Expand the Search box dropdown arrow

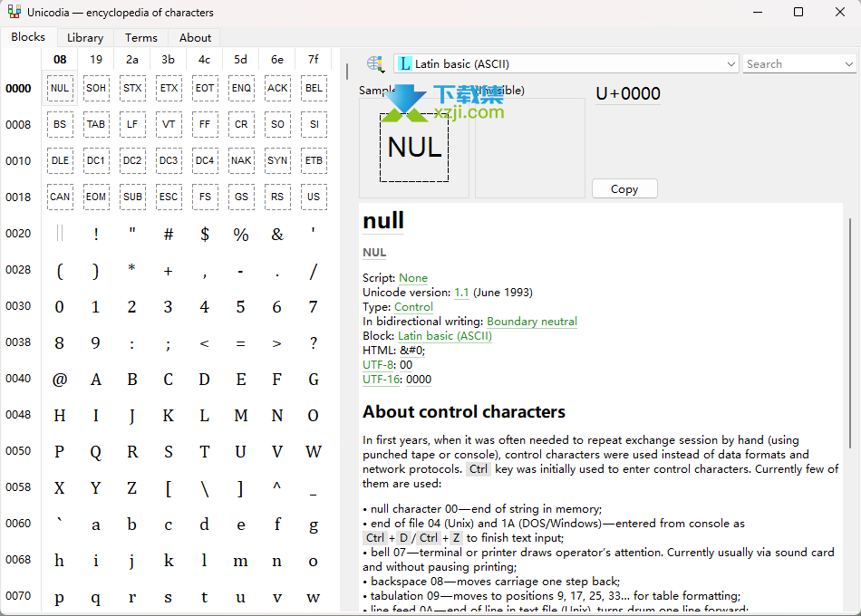coord(849,64)
